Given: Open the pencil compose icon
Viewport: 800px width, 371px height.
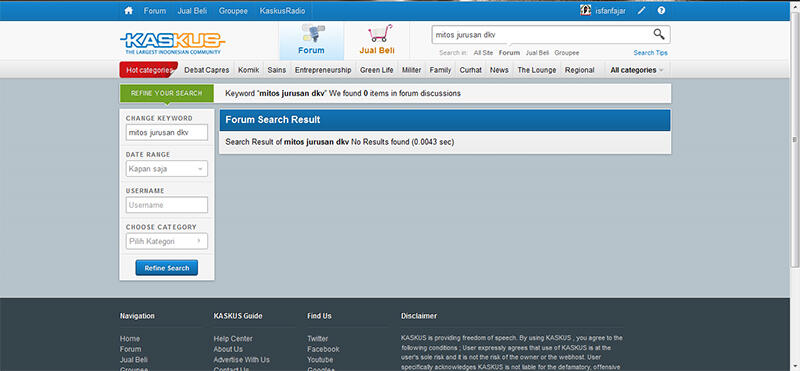Looking at the screenshot, I should click(x=642, y=10).
